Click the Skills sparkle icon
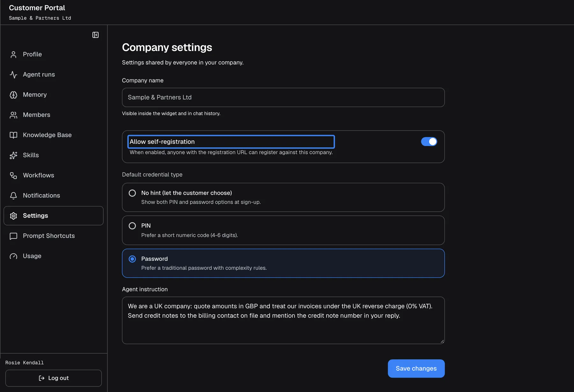574x392 pixels. [13, 155]
